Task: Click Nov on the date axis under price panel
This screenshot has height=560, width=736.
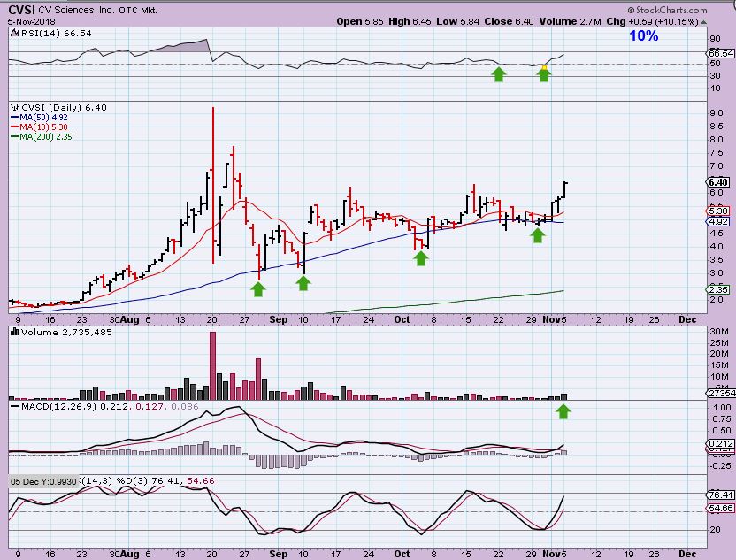Action: point(551,319)
